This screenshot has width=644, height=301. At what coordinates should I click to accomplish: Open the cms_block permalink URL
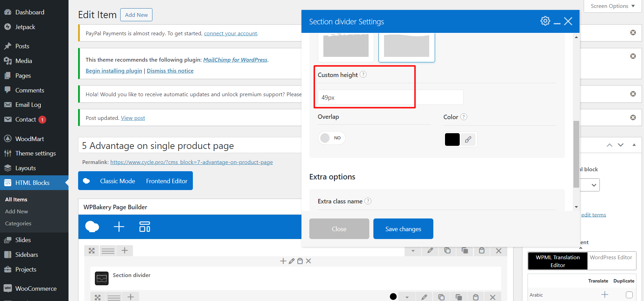191,162
